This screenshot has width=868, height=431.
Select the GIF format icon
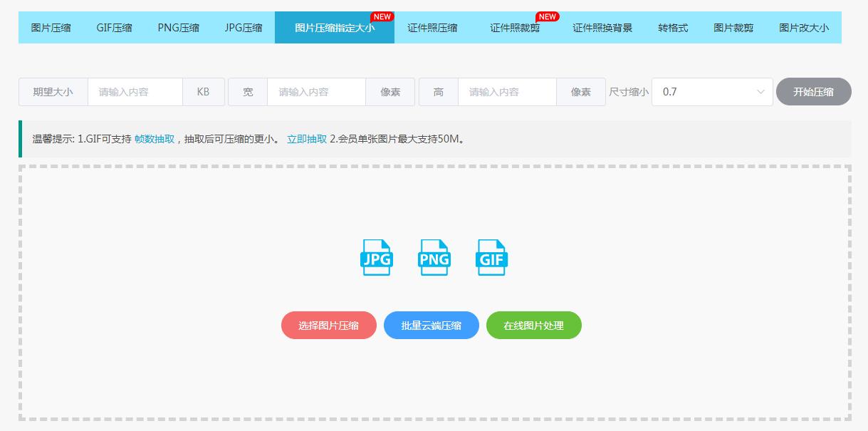pyautogui.click(x=491, y=258)
